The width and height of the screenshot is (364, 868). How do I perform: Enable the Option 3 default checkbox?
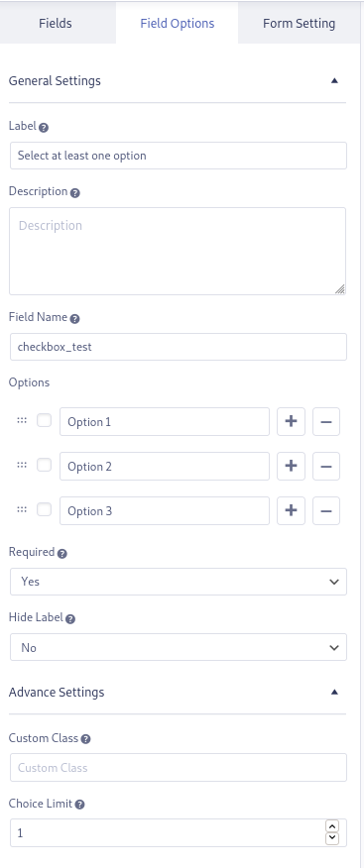click(x=45, y=509)
